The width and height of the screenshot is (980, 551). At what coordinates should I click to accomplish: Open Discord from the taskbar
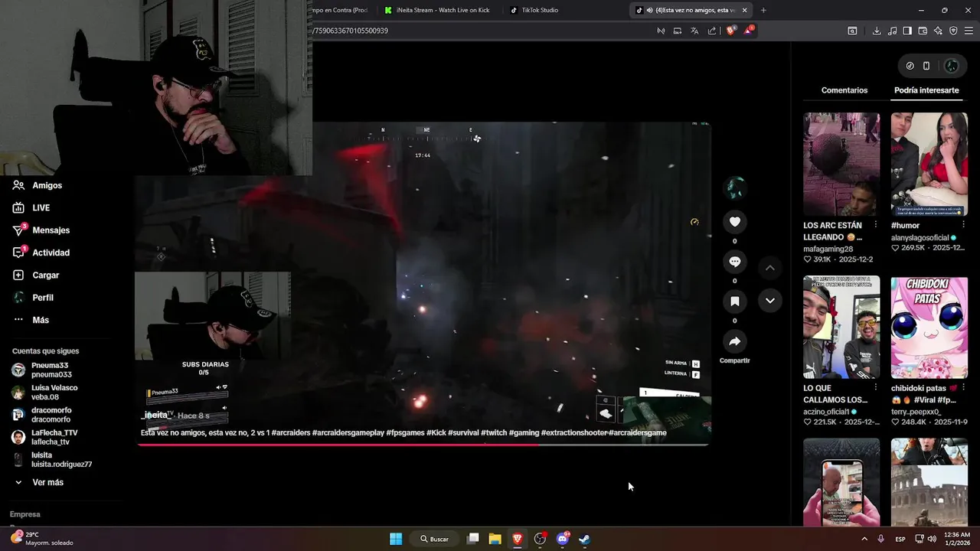[563, 539]
